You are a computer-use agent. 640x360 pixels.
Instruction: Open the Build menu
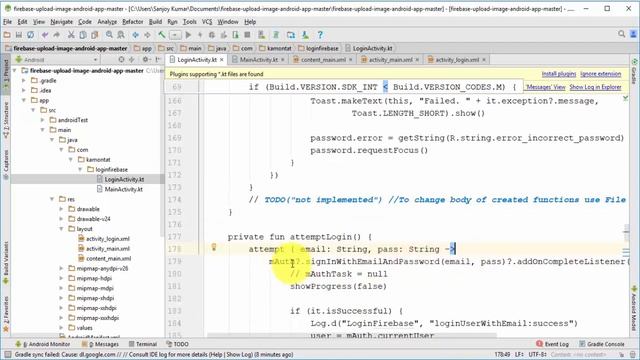point(155,22)
